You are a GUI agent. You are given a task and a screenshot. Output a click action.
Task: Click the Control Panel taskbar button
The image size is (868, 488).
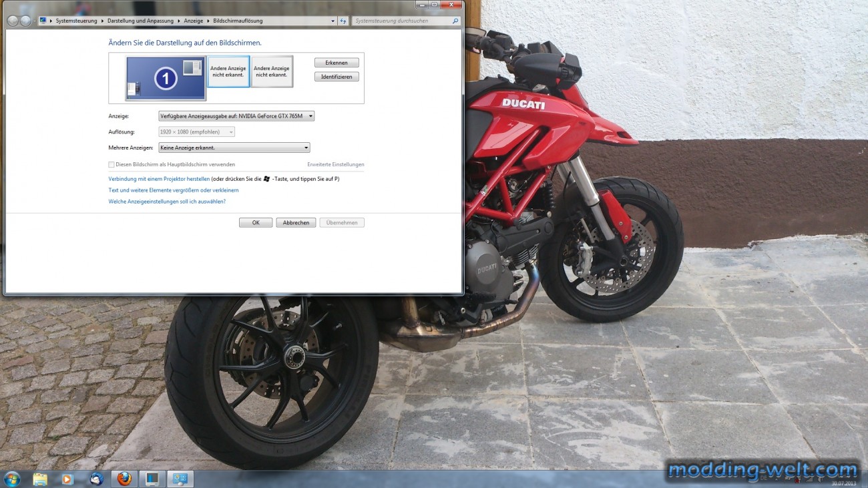tap(180, 479)
